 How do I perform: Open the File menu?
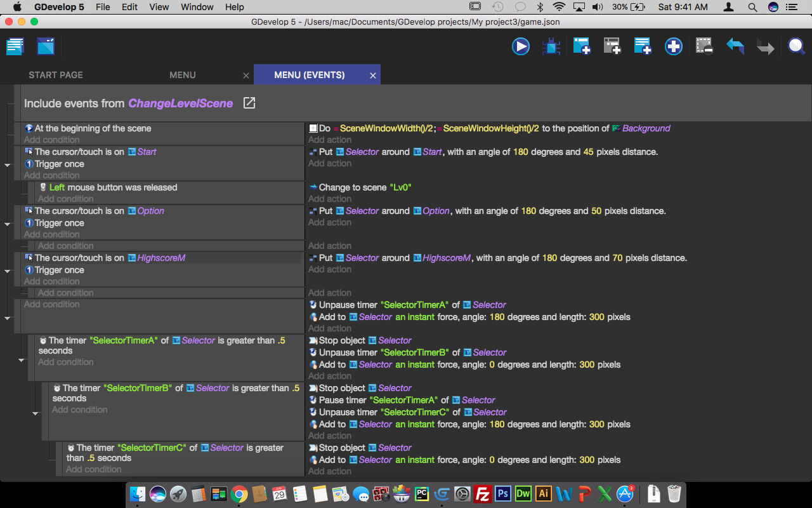(x=103, y=7)
